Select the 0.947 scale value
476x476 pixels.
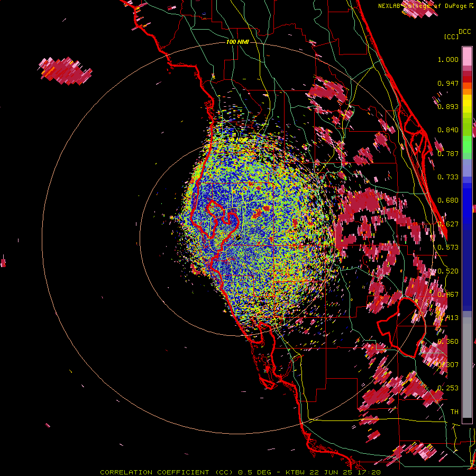click(x=448, y=83)
